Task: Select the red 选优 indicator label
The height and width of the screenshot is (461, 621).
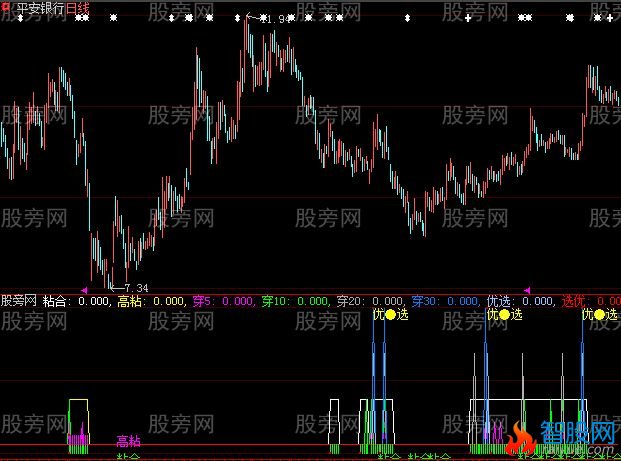Action: [574, 301]
